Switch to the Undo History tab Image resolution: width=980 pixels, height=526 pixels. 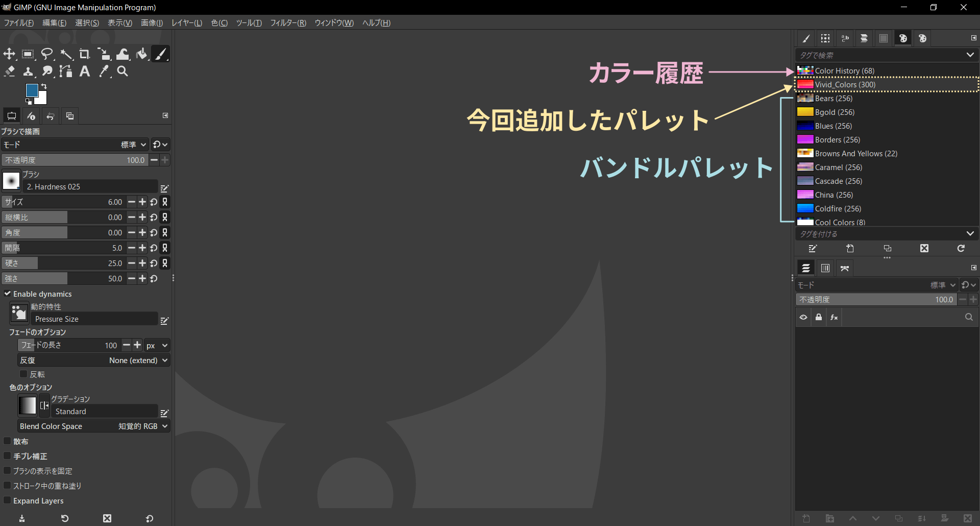tap(51, 116)
